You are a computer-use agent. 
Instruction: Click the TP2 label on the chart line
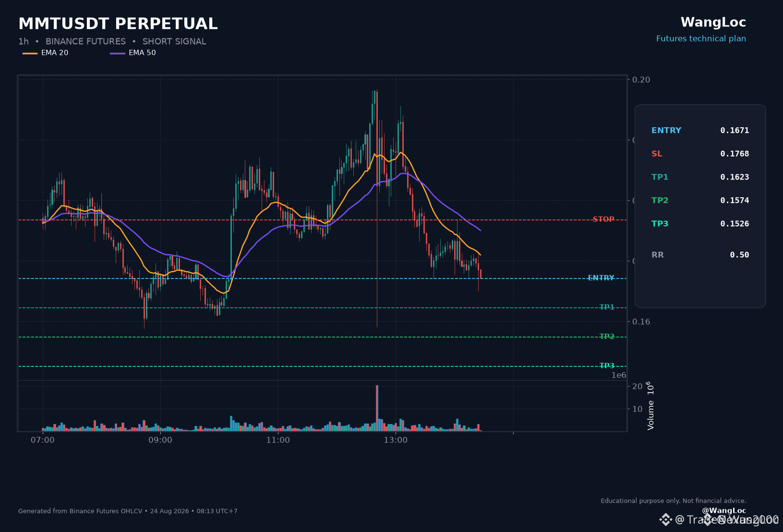click(x=607, y=337)
